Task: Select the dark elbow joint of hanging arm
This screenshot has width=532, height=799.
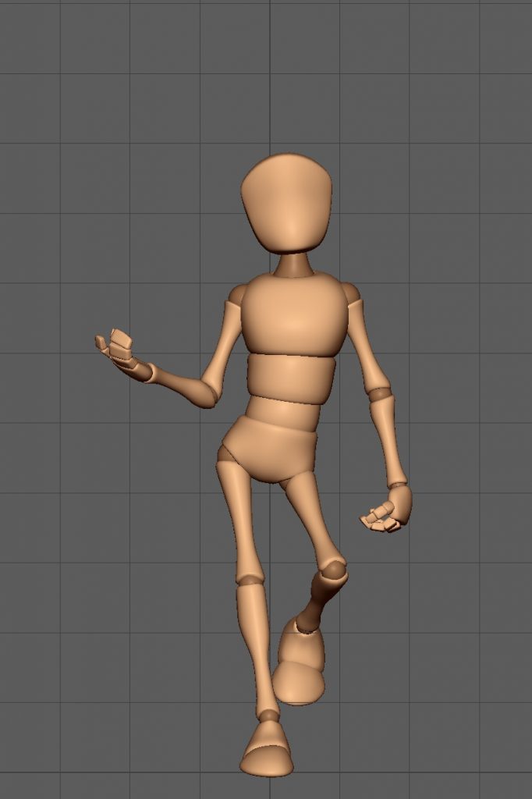Action: pos(380,393)
